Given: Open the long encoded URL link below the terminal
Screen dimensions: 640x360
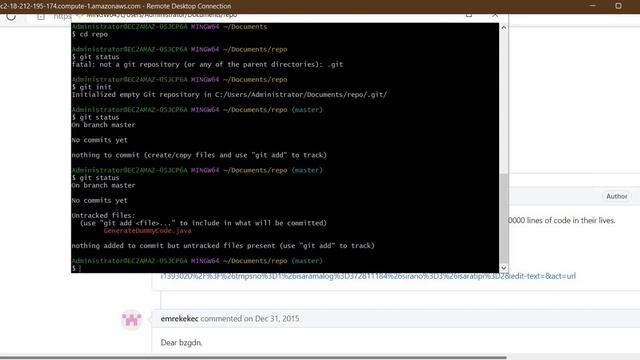Looking at the screenshot, I should click(x=368, y=276).
